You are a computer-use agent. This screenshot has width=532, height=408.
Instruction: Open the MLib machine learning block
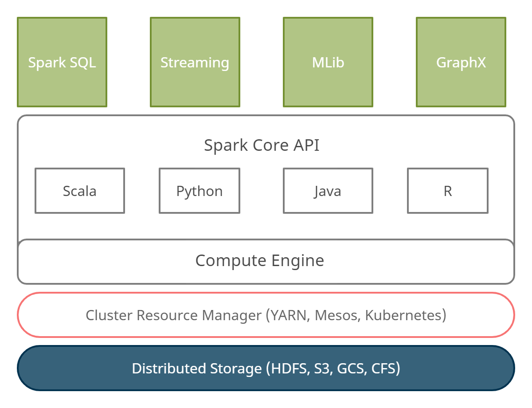pyautogui.click(x=328, y=62)
